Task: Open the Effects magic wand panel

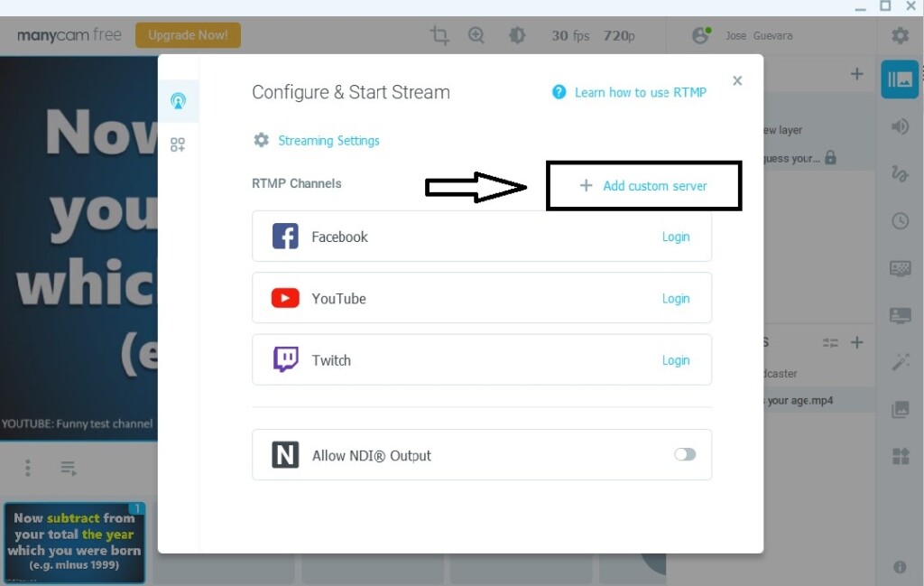Action: coord(900,361)
